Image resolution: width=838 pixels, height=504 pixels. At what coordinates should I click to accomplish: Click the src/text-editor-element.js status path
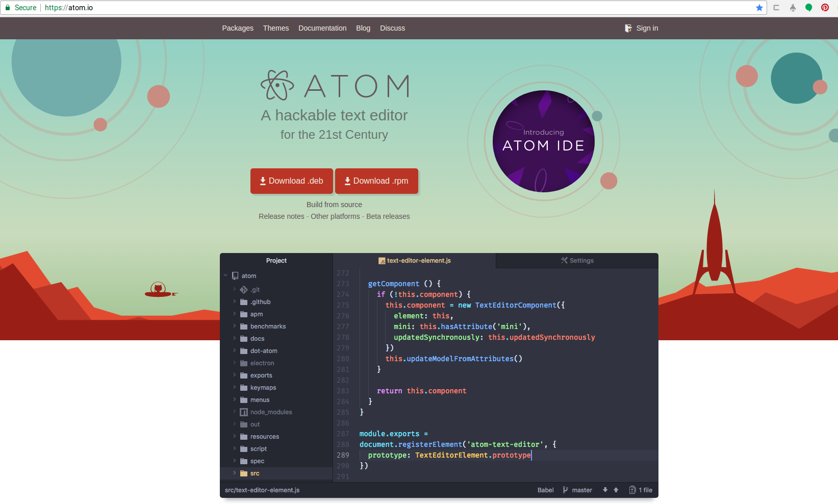(262, 490)
